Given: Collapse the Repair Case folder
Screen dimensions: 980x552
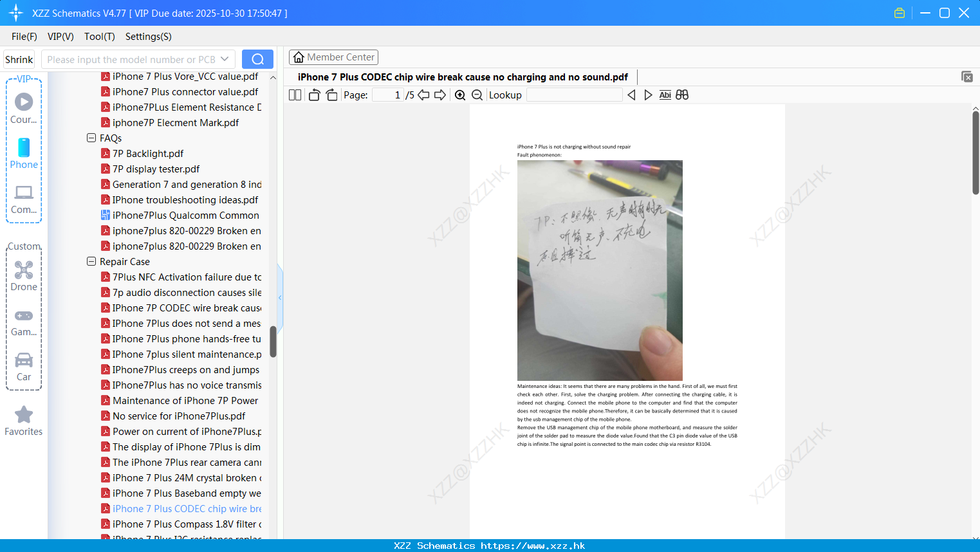Looking at the screenshot, I should [91, 261].
